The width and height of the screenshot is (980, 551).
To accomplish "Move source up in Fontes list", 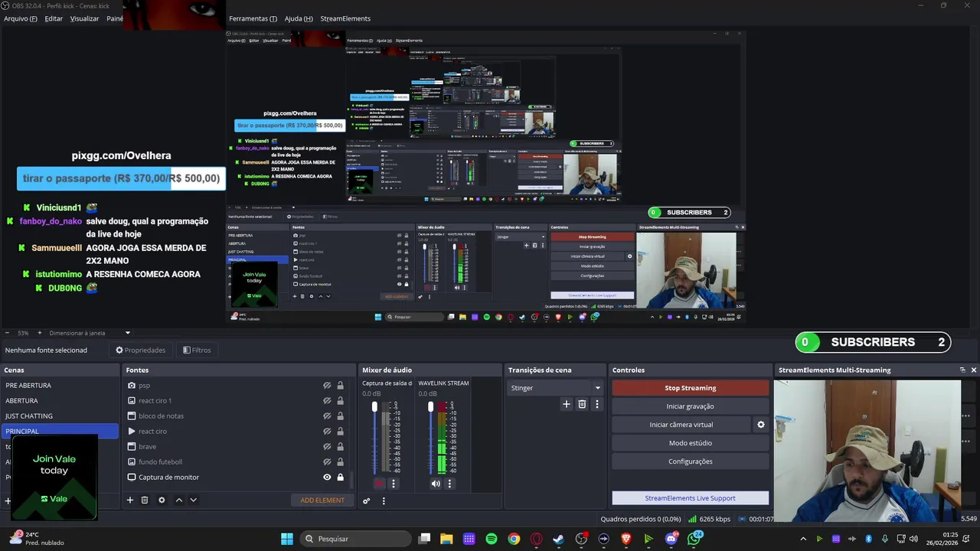I will [x=179, y=500].
